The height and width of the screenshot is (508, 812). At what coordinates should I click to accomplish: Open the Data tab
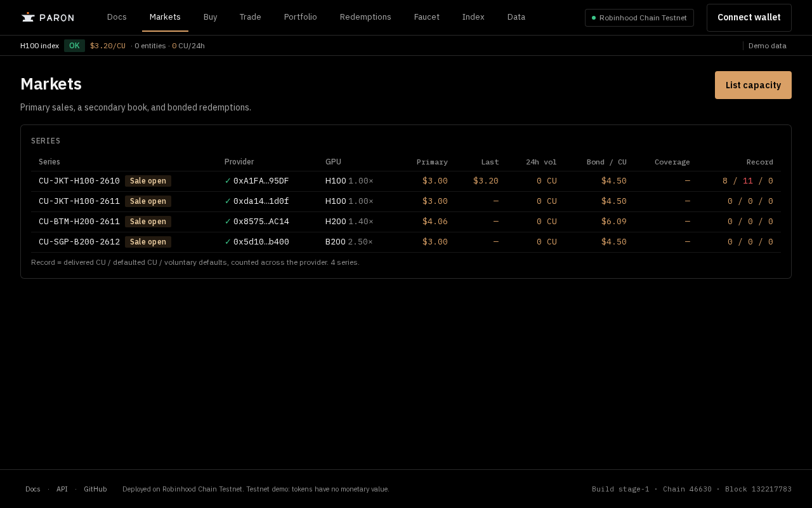[x=516, y=17]
